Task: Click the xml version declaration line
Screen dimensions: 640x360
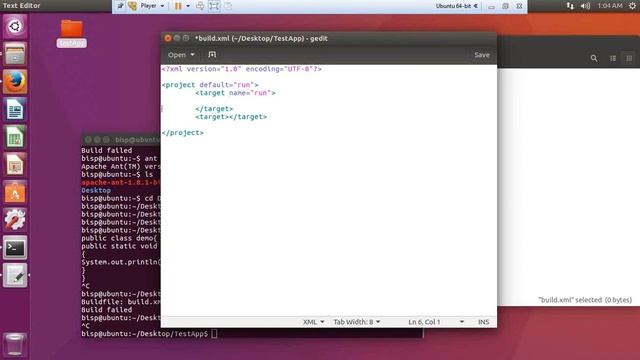Action: click(242, 69)
